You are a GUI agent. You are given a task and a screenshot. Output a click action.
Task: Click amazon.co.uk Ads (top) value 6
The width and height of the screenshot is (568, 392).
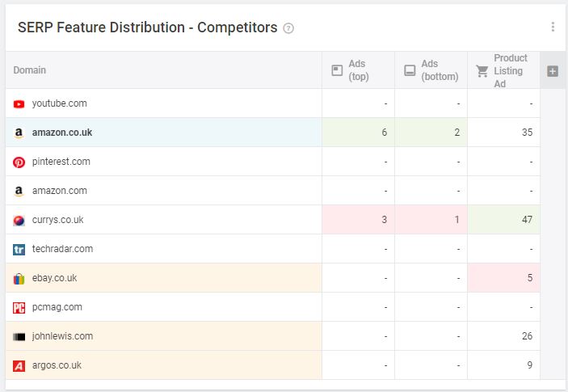point(385,133)
